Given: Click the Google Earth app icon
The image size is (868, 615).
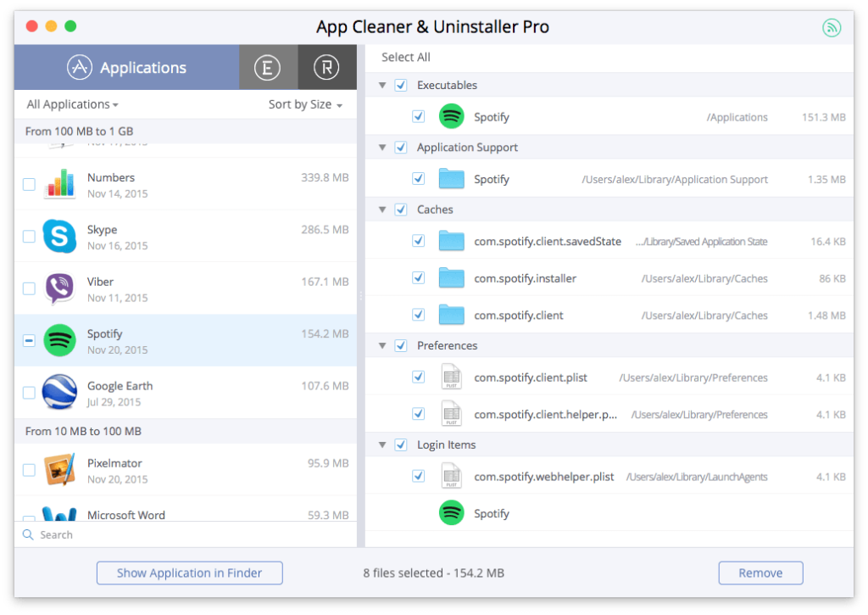Looking at the screenshot, I should pyautogui.click(x=59, y=393).
